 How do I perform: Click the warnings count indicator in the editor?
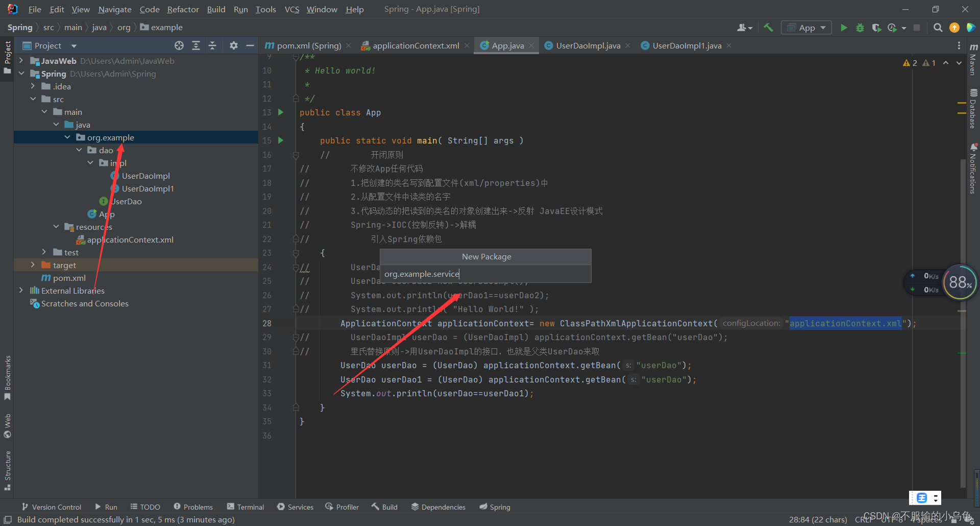[x=919, y=63]
